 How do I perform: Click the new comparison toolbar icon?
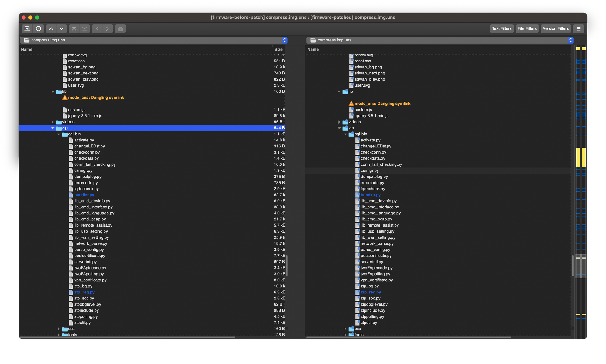27,29
